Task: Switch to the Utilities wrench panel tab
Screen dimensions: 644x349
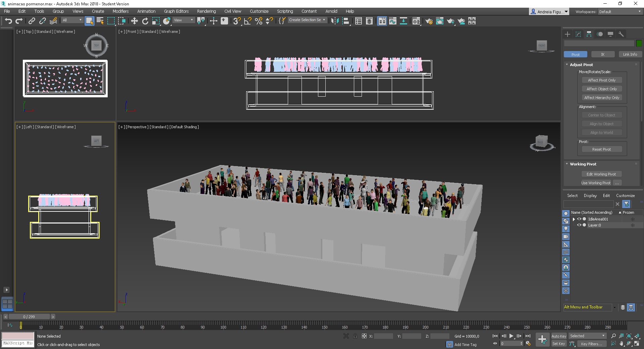Action: coord(621,34)
